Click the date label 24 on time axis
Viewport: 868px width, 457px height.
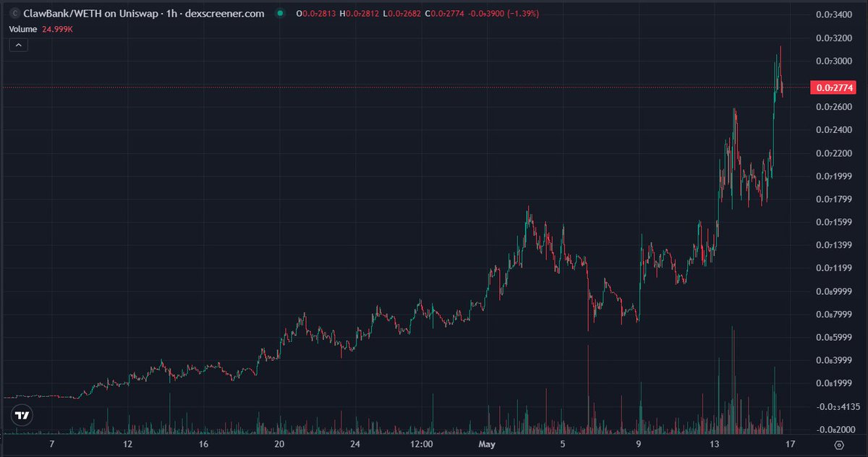click(354, 445)
